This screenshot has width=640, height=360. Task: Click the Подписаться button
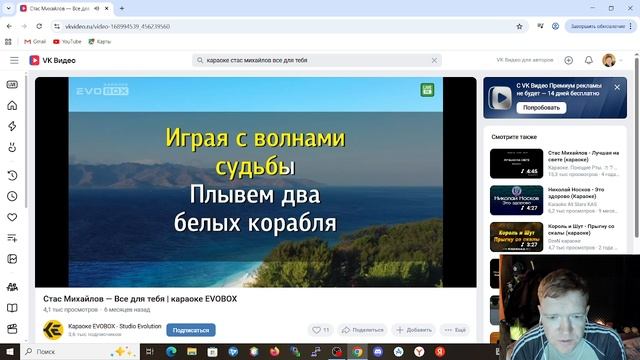[191, 330]
